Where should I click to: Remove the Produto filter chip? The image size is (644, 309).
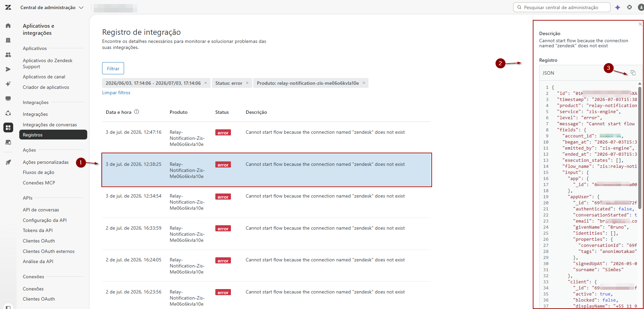tap(364, 83)
